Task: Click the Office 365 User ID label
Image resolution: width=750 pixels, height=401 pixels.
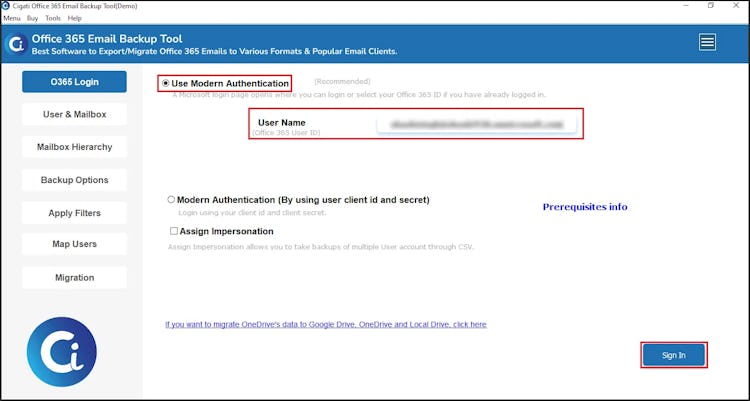Action: (287, 133)
